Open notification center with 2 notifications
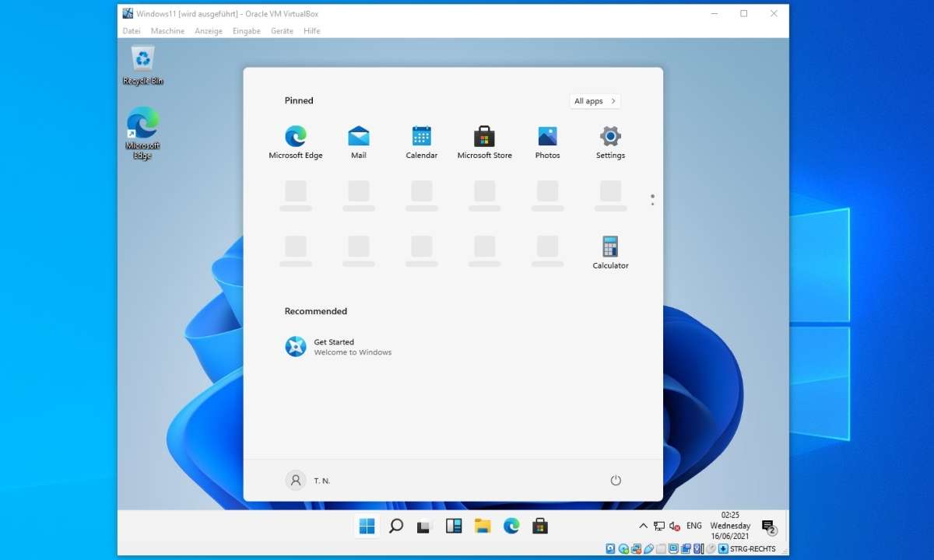Image resolution: width=934 pixels, height=560 pixels. (x=769, y=527)
